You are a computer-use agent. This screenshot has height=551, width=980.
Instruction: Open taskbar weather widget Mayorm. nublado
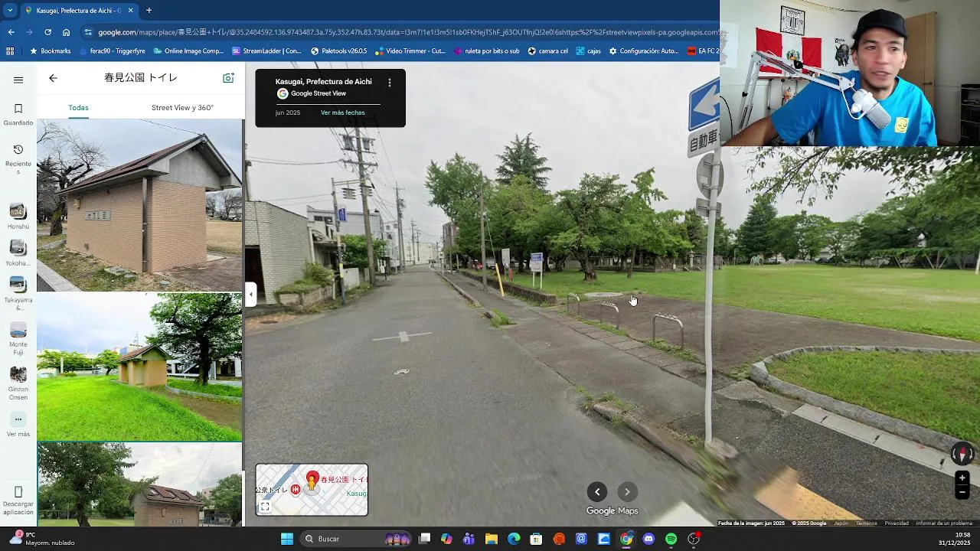tap(42, 539)
